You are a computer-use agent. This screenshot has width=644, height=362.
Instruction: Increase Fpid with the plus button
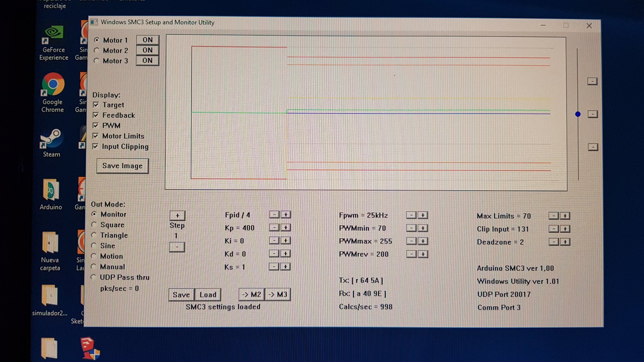(x=286, y=215)
